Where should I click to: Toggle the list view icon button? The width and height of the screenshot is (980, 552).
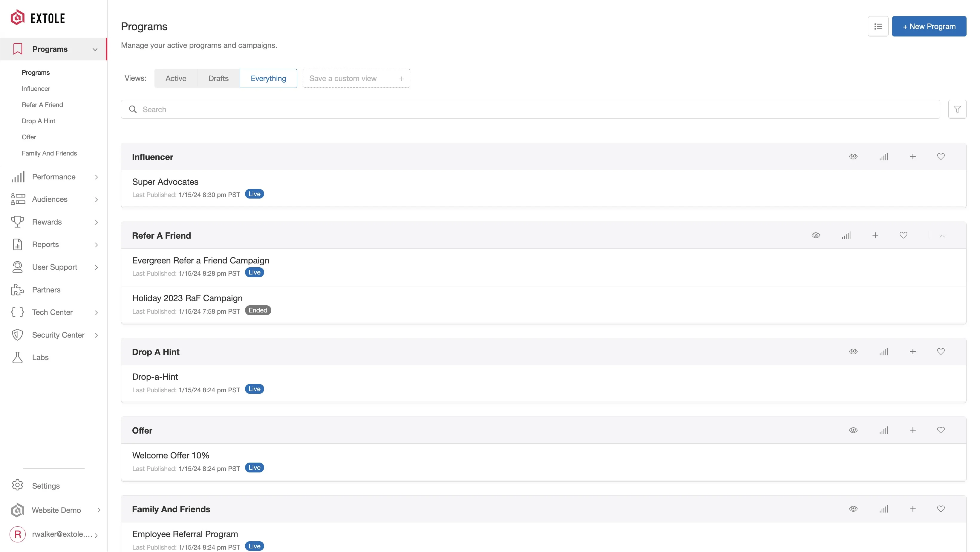point(878,26)
